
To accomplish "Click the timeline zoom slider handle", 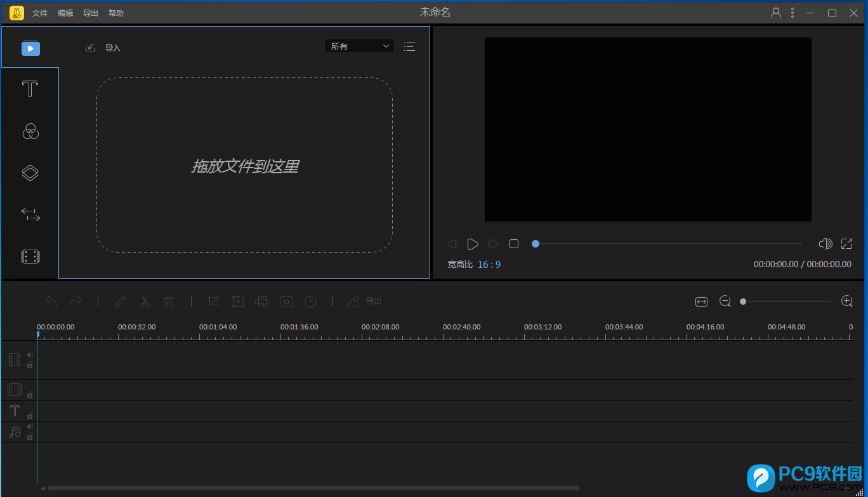I will click(743, 302).
